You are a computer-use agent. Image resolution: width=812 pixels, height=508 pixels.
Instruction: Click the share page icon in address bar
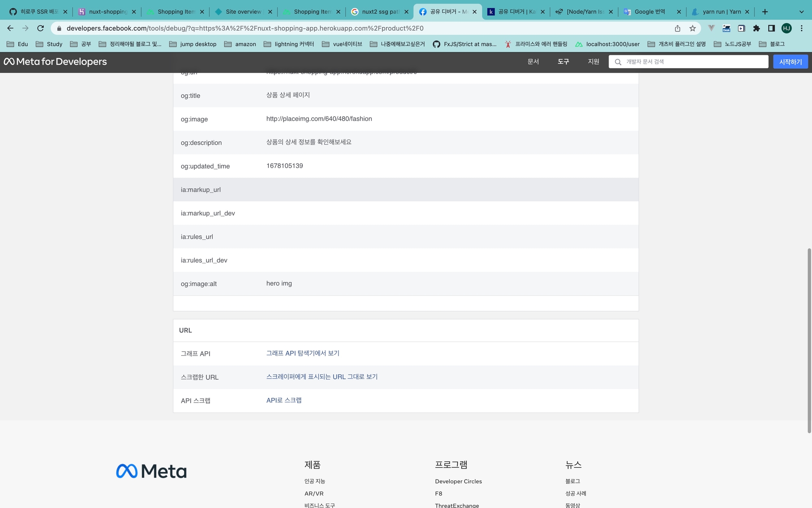pos(678,28)
